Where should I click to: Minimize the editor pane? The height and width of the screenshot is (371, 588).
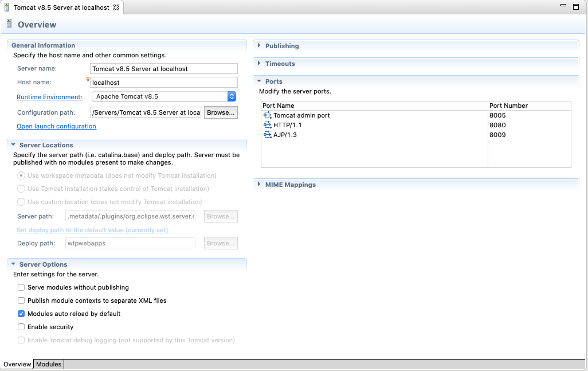tap(563, 6)
